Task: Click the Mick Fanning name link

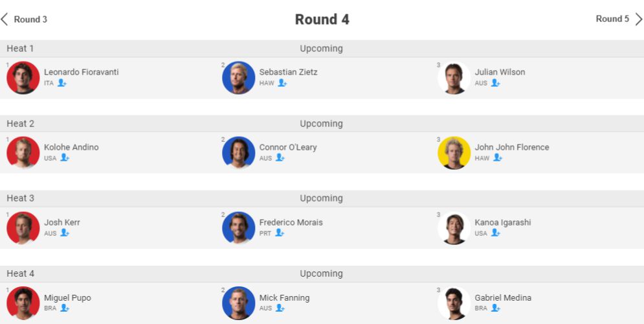Action: tap(284, 297)
